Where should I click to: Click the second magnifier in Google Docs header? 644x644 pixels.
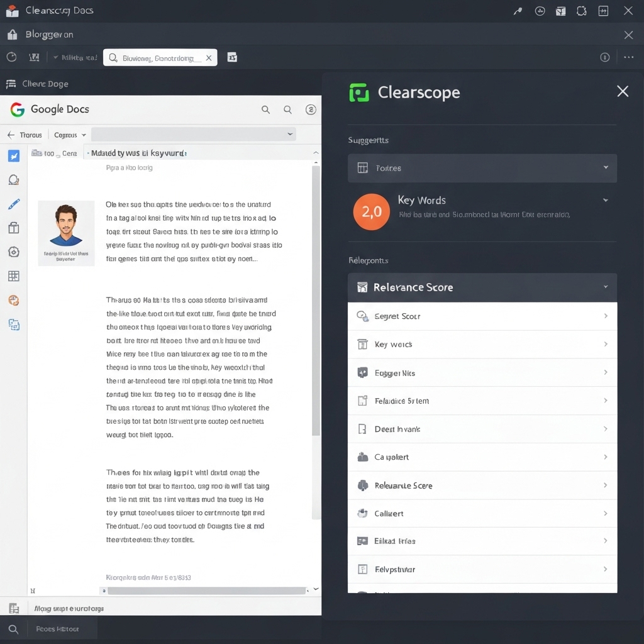click(287, 109)
